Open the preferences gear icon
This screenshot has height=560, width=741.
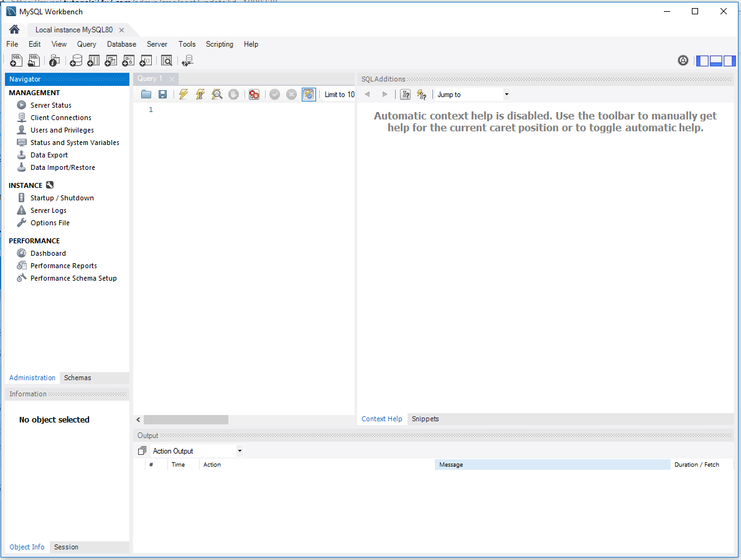683,60
